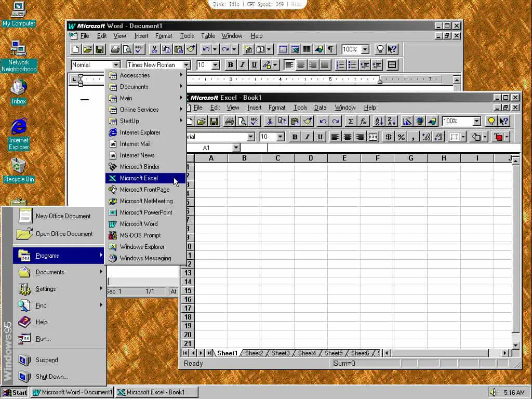Open Excel's 100% zoom dropdown
This screenshot has height=399, width=532.
[x=477, y=121]
